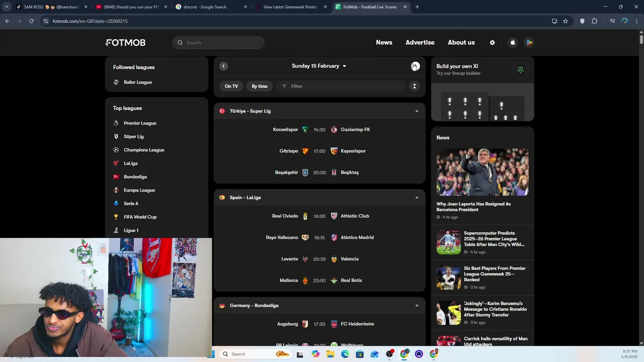Open Real Oviedo vs Athletic Club match
This screenshot has height=362, width=644.
(x=319, y=216)
